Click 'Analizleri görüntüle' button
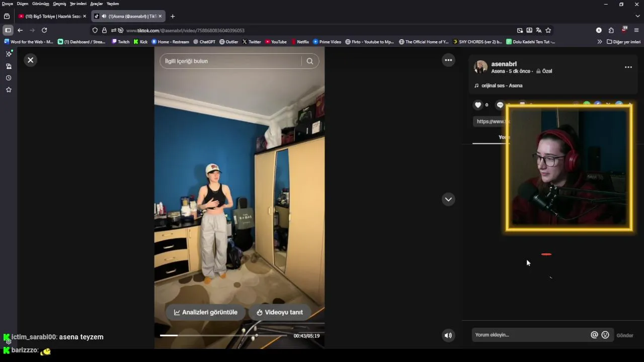Viewport: 644px width, 362px height. click(206, 312)
